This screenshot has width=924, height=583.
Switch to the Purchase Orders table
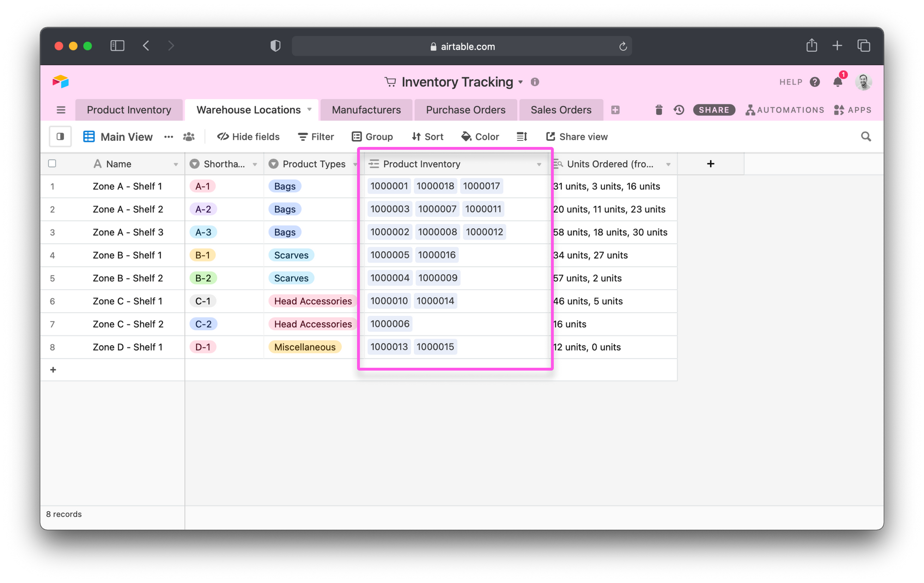(x=465, y=110)
